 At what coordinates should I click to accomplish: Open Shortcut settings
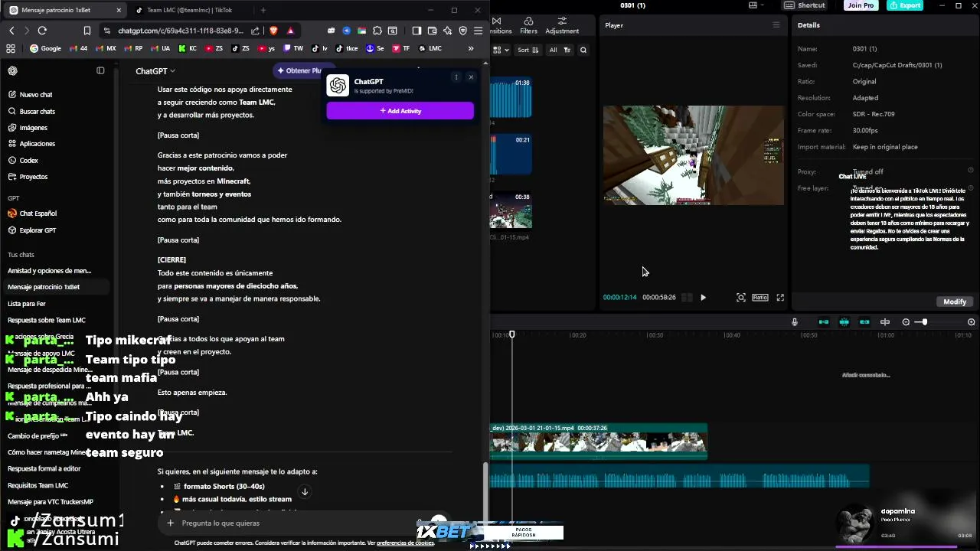(805, 5)
